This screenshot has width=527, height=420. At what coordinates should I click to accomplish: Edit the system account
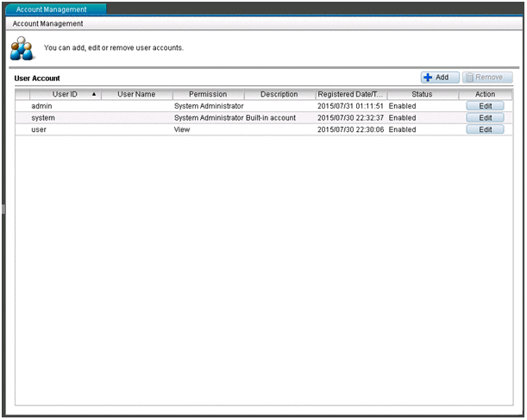pyautogui.click(x=485, y=118)
